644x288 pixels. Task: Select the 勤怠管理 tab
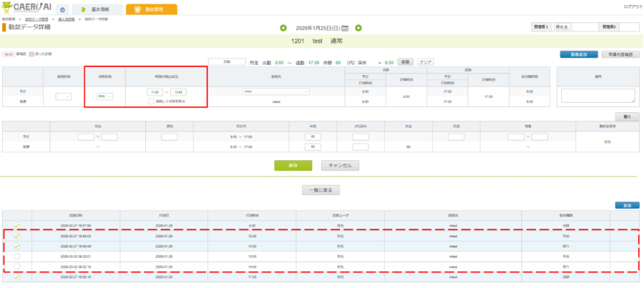tap(151, 9)
